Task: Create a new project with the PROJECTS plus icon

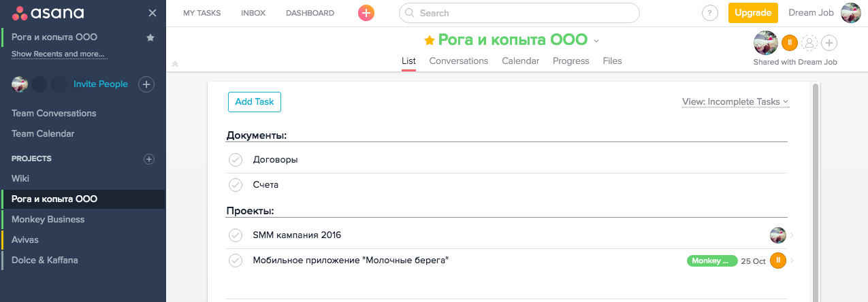Action: [x=149, y=159]
